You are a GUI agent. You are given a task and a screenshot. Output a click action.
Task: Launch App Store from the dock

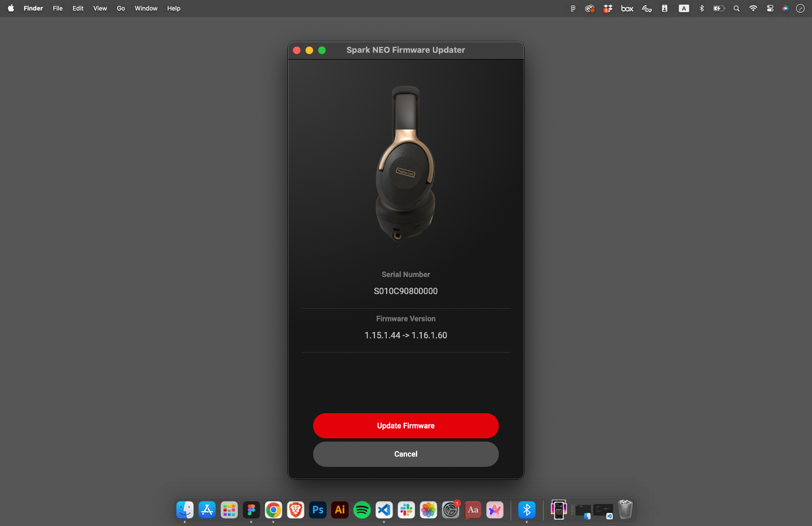(207, 510)
